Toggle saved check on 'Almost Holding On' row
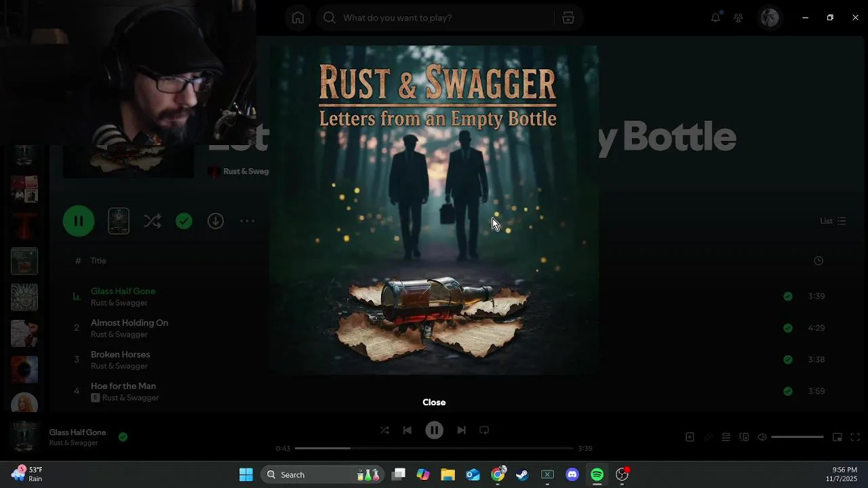Image resolution: width=868 pixels, height=488 pixels. [788, 328]
